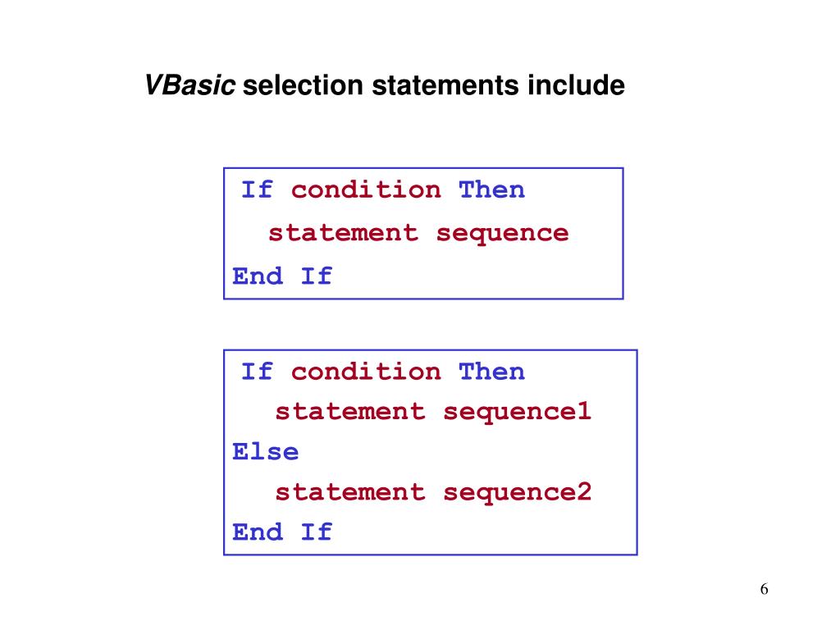Click the word 'selection' in the title
The height and width of the screenshot is (630, 840).
(304, 85)
